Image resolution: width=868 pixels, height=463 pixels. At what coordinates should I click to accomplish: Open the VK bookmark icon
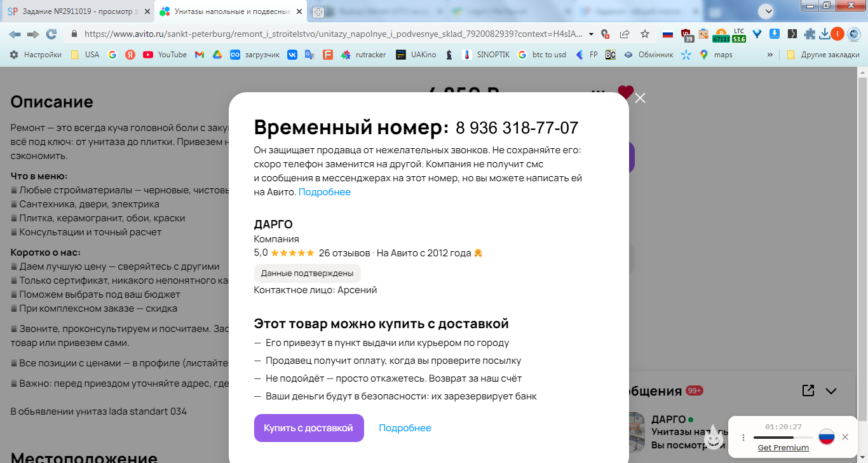point(292,55)
